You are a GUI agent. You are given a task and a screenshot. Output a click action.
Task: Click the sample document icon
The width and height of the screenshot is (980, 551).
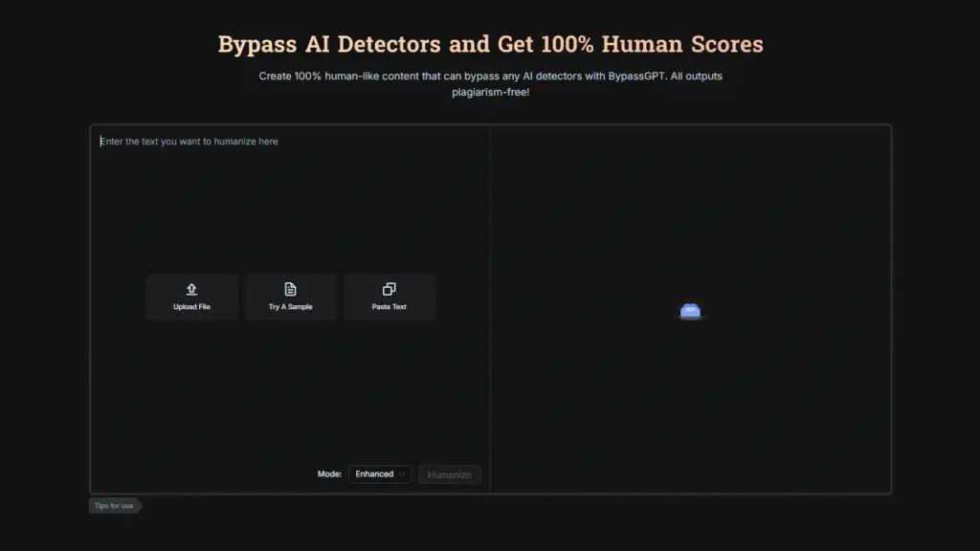tap(290, 289)
